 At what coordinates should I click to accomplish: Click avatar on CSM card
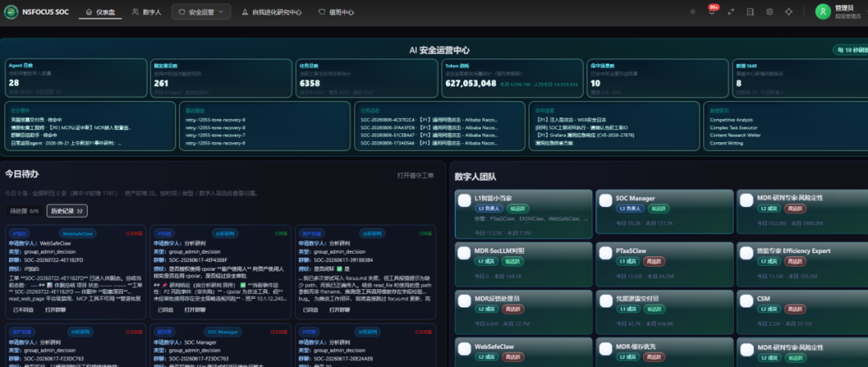(747, 301)
